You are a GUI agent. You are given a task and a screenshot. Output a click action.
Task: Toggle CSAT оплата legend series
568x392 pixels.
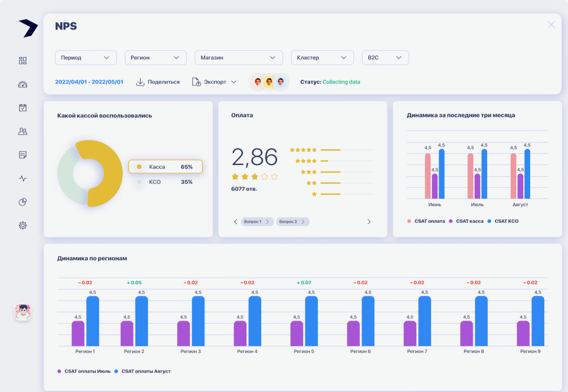tap(426, 221)
